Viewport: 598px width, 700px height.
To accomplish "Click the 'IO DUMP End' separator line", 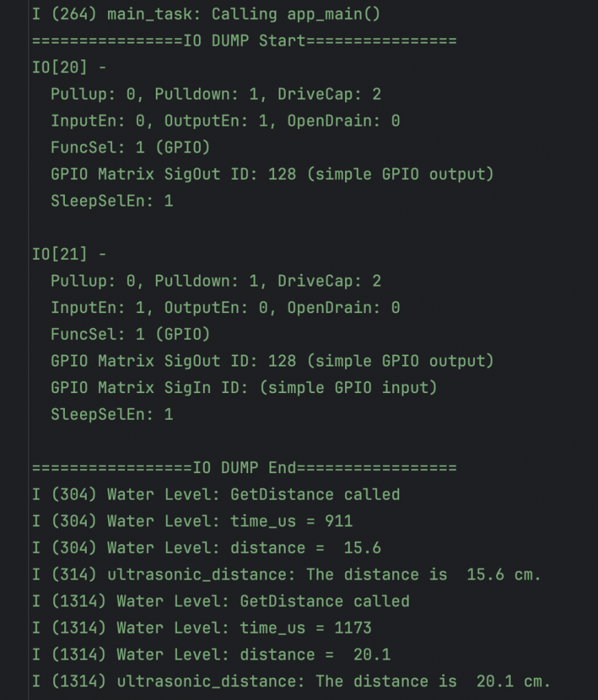I will point(244,468).
